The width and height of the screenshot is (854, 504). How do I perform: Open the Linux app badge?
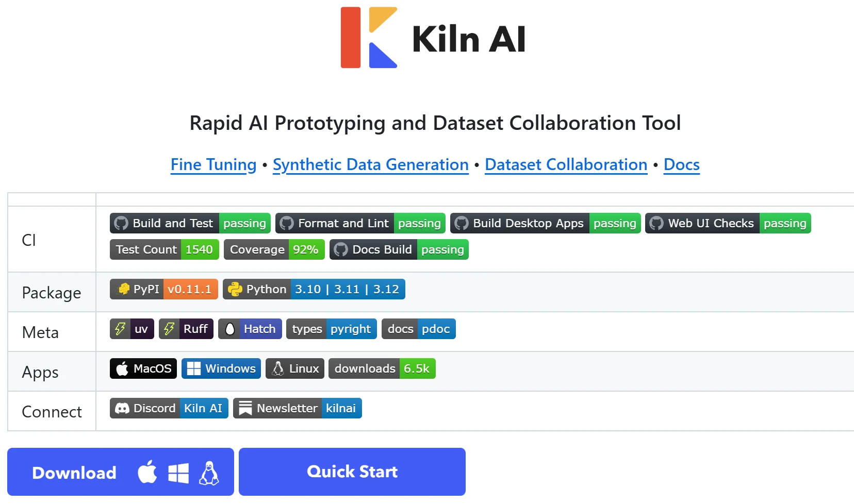coord(294,368)
